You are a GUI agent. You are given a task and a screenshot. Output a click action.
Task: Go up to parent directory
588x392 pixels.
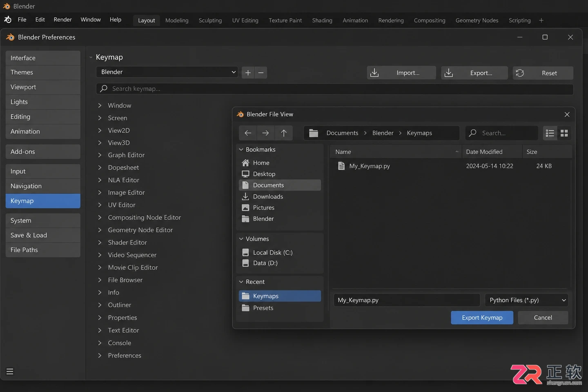pyautogui.click(x=284, y=133)
